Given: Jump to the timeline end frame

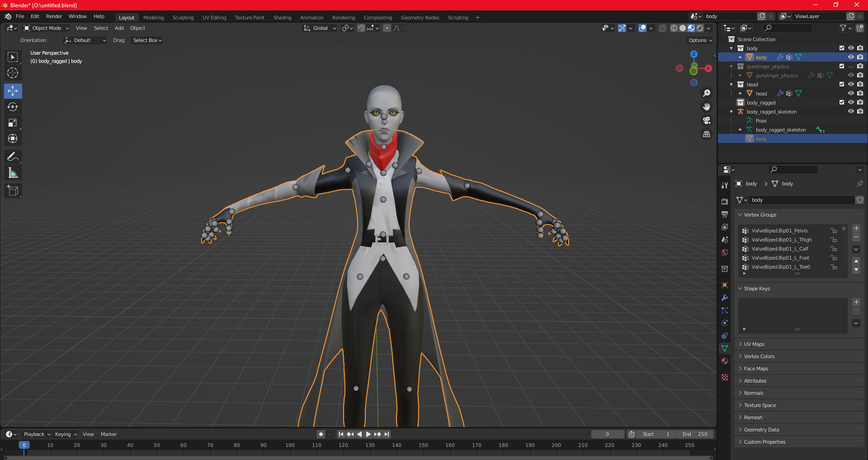Looking at the screenshot, I should (387, 434).
